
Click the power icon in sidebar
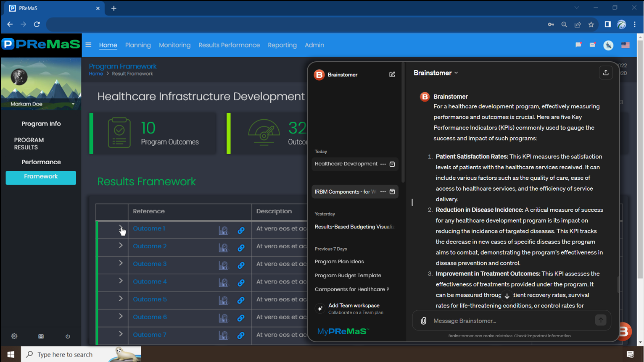68,336
